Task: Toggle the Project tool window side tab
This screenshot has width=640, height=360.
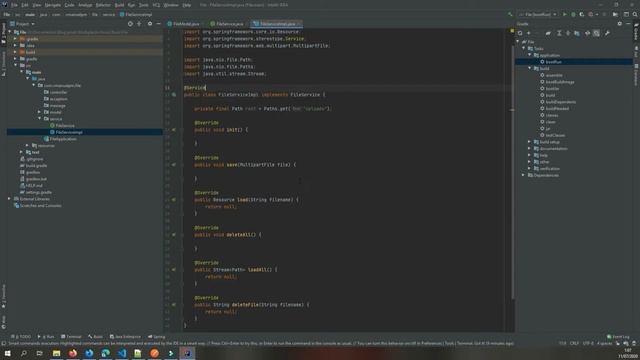Action: pos(3,33)
